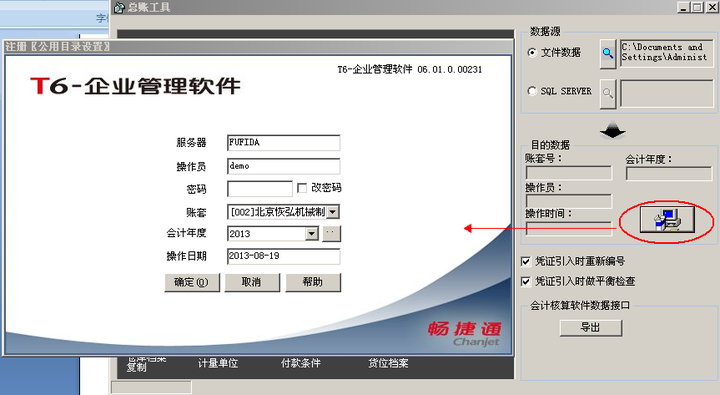Select the 文件数据 radio button
Viewport: 720px width, 395px height.
click(x=532, y=52)
